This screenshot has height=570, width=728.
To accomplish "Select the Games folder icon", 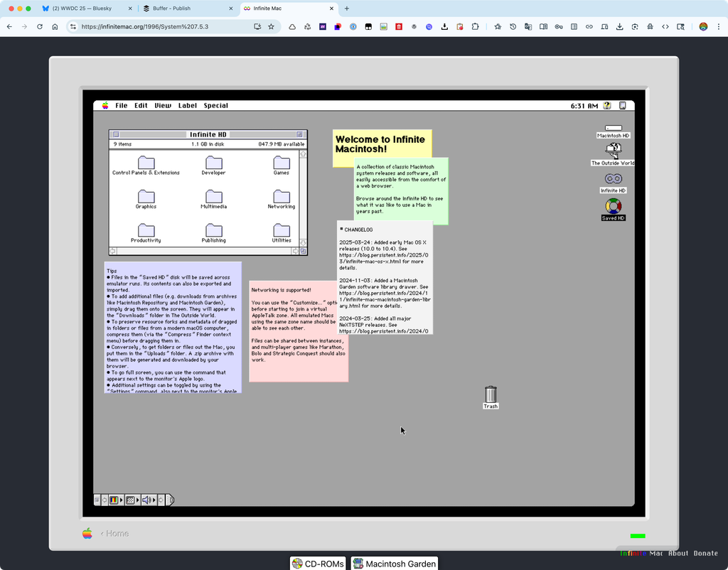I will pyautogui.click(x=282, y=163).
